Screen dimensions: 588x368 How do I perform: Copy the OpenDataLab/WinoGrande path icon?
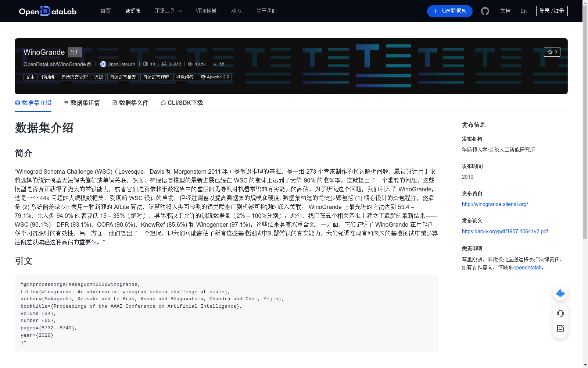89,64
